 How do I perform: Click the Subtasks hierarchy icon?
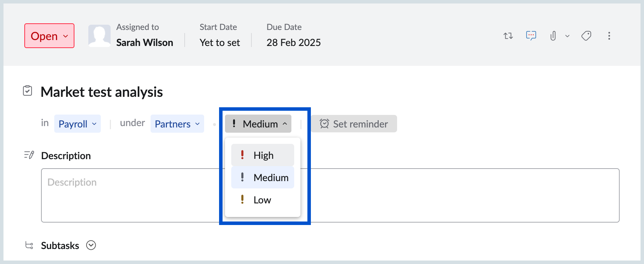(29, 245)
